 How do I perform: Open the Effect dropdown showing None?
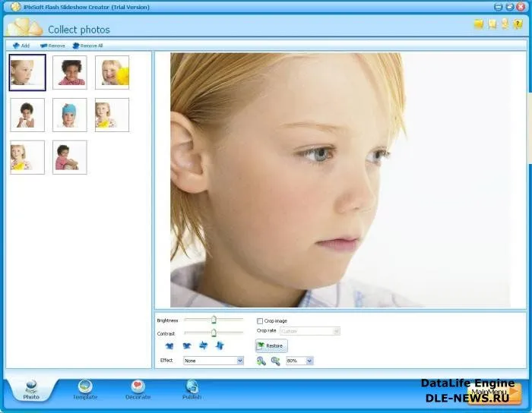pyautogui.click(x=214, y=361)
